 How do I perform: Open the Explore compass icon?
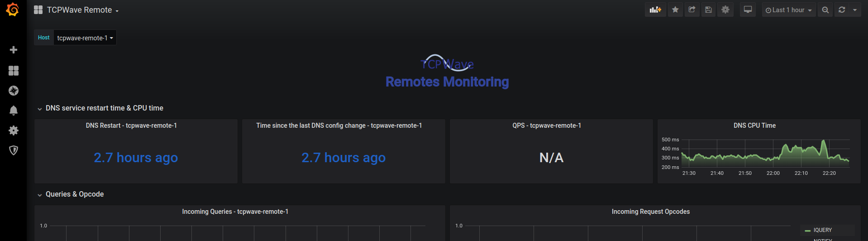coord(14,91)
